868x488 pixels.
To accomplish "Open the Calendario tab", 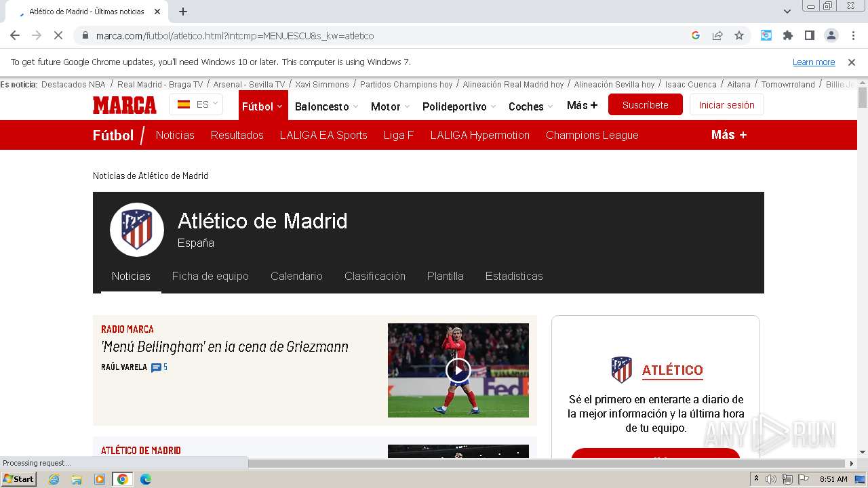I will pyautogui.click(x=296, y=276).
